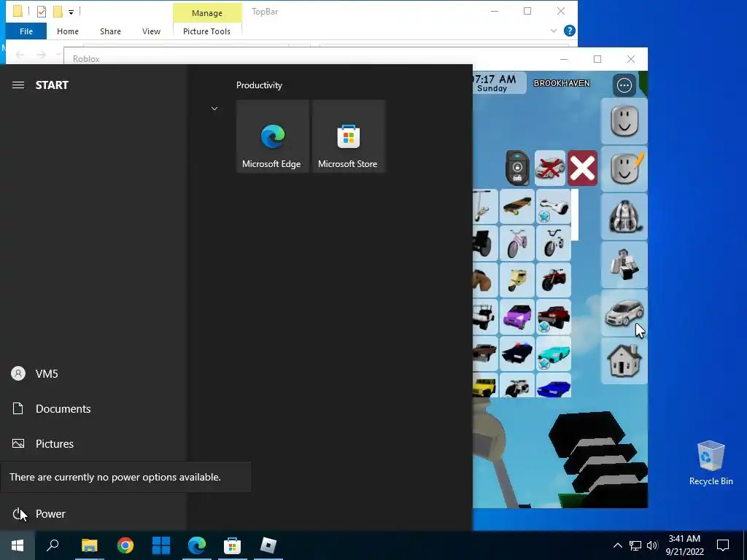Spawn the blue car in bottom row

click(x=553, y=385)
